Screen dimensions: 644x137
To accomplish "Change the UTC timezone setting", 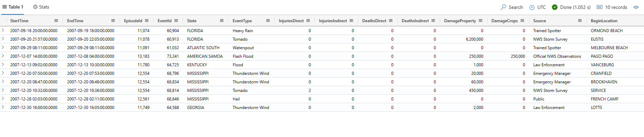I will pos(538,7).
